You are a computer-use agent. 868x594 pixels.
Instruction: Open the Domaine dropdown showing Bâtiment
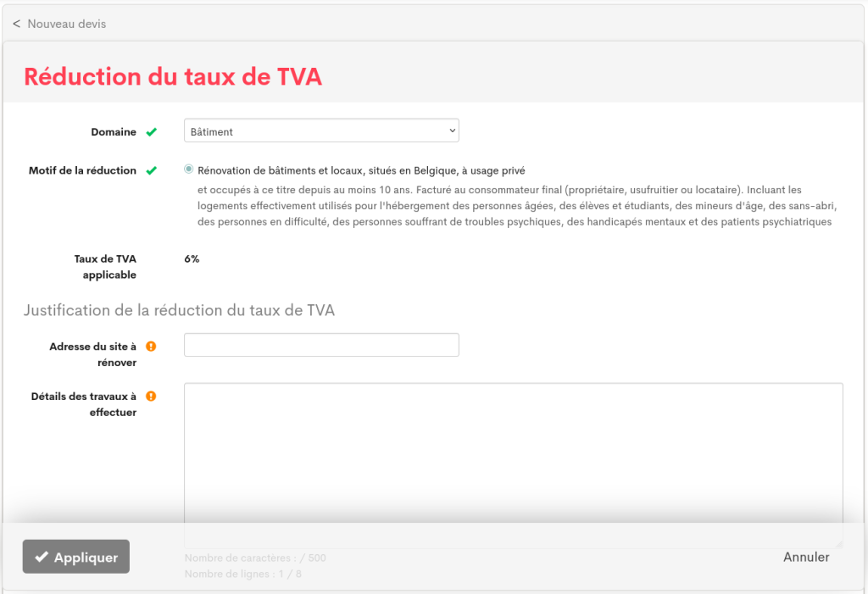coord(320,131)
